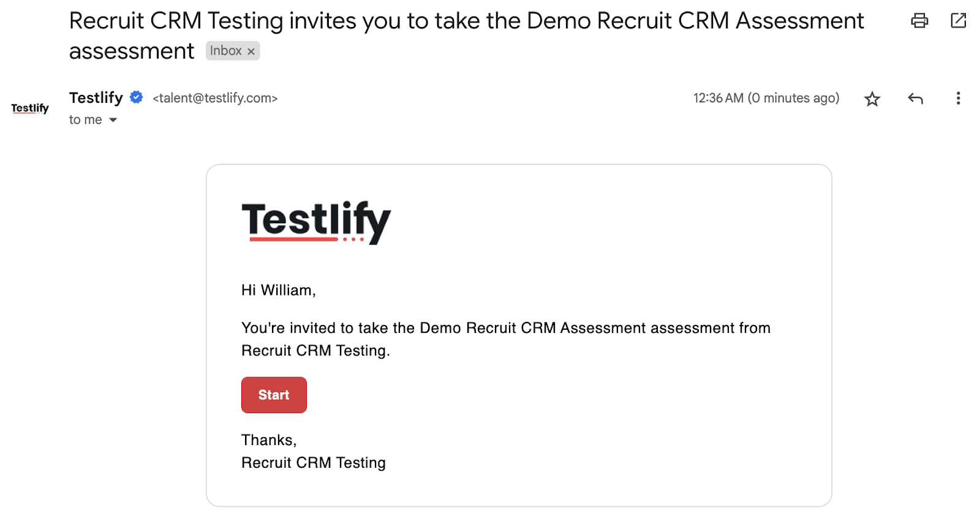Image resolution: width=980 pixels, height=526 pixels.
Task: Click the "Hi William," greeting text
Action: coord(279,290)
